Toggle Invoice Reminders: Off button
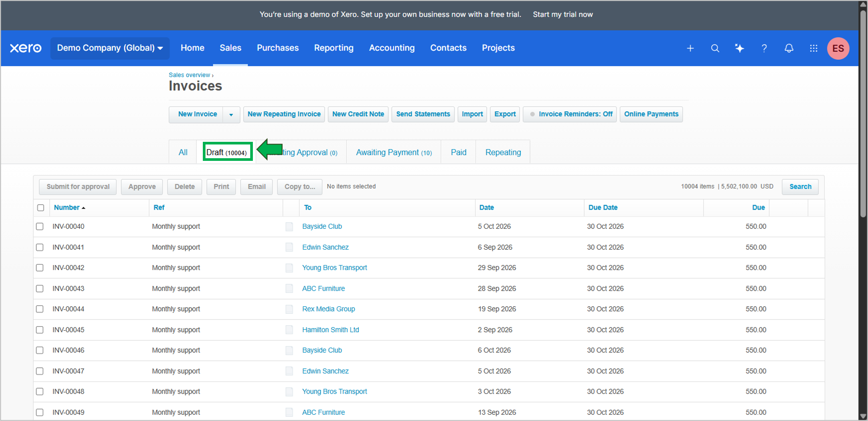868x421 pixels. click(570, 114)
